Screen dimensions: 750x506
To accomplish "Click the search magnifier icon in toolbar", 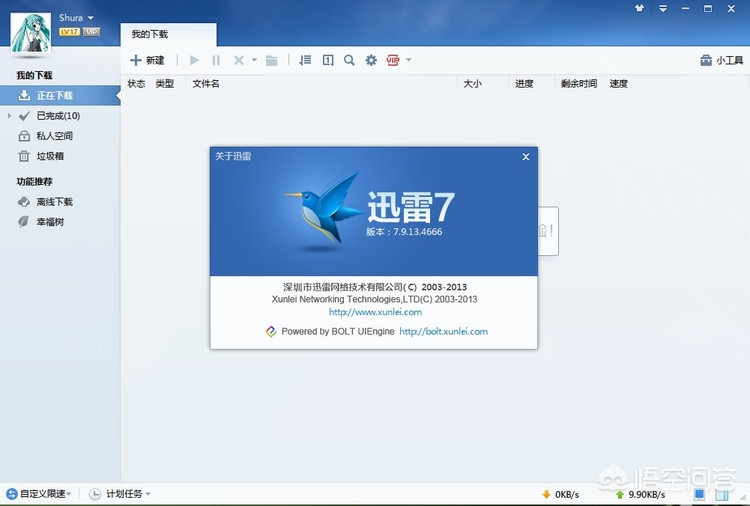I will tap(349, 61).
